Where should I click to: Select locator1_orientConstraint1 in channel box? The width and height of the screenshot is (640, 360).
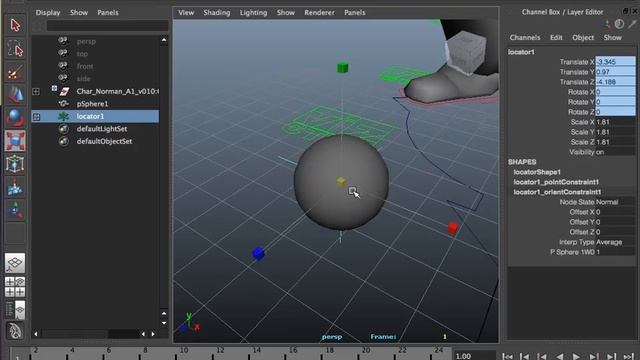point(557,192)
